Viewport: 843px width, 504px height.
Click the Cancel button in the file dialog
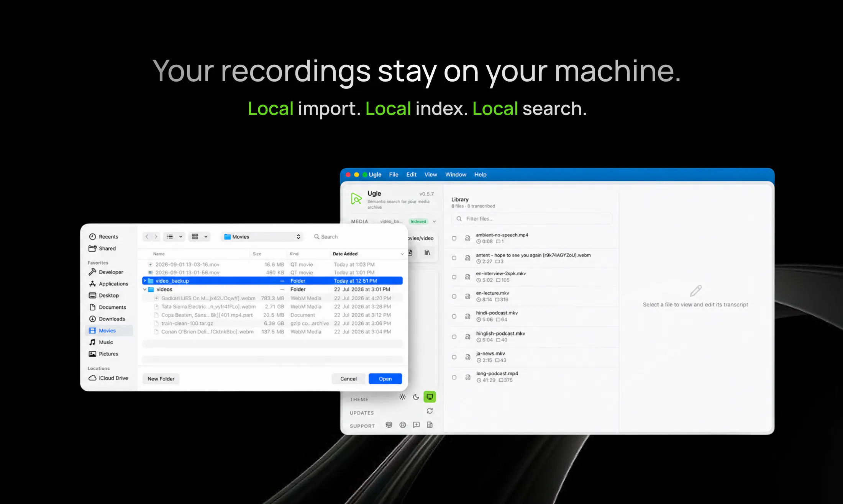(x=348, y=379)
